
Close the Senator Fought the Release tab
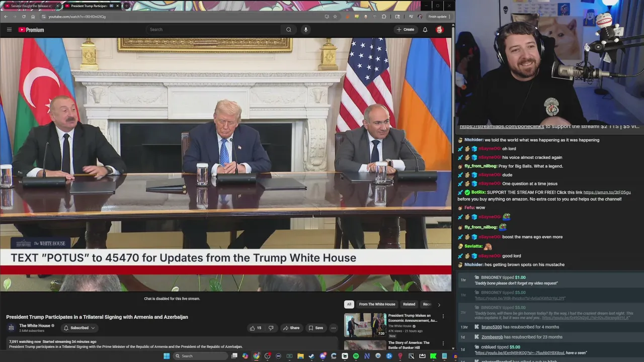coord(58,6)
